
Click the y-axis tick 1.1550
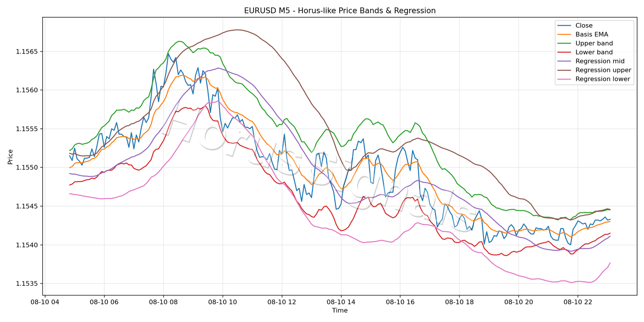tap(27, 167)
